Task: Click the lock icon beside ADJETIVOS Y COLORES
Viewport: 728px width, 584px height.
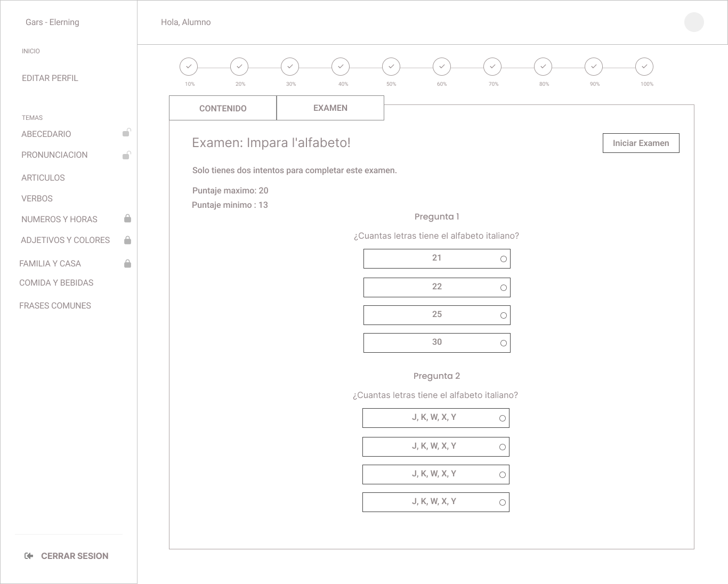Action: coord(127,240)
